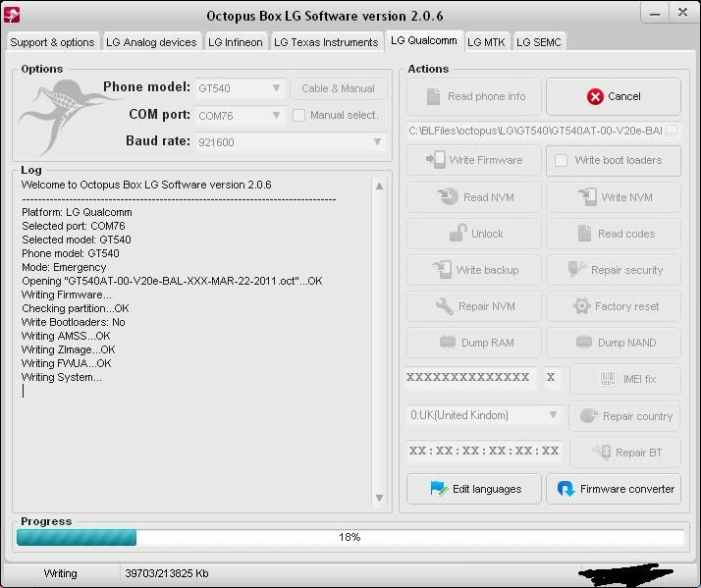
Task: Click the IMEI XXXXXXXXXXXXXX input field
Action: point(470,377)
